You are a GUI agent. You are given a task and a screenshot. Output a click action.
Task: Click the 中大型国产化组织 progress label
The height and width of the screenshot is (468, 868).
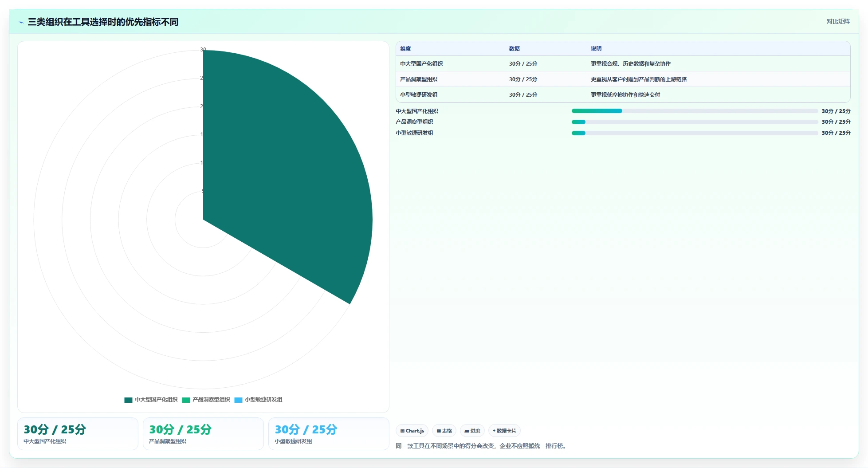tap(417, 111)
